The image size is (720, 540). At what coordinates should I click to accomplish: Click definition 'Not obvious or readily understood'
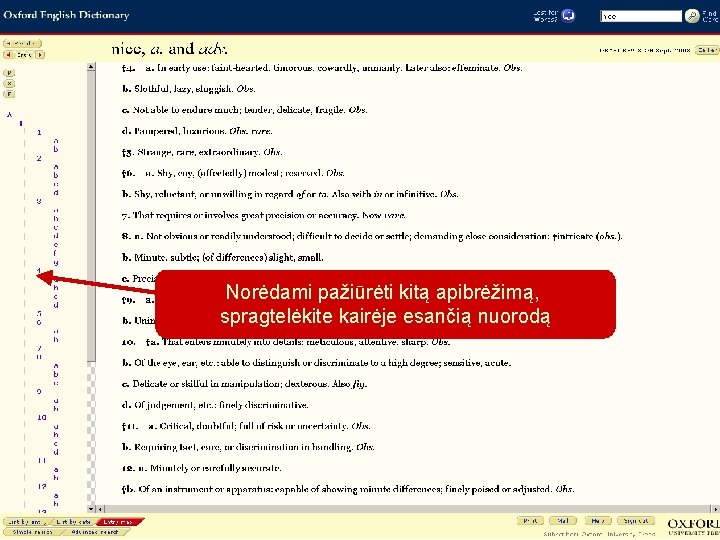click(x=372, y=236)
